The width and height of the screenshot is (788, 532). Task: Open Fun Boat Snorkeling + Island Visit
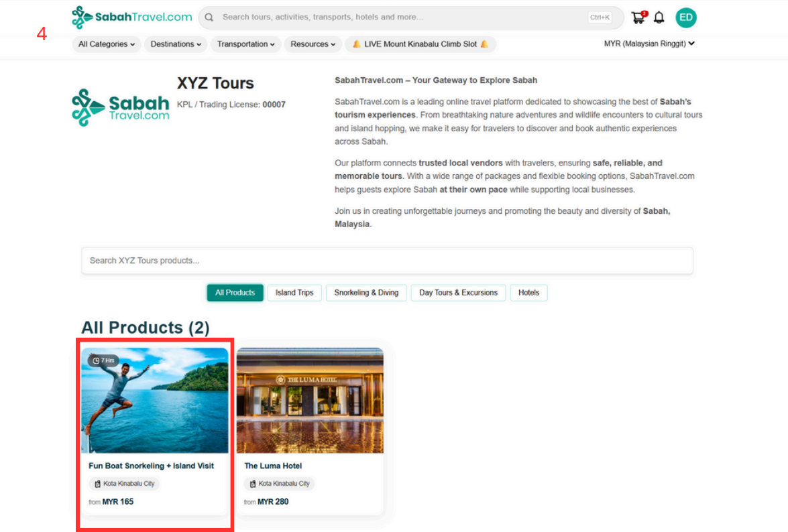[151, 466]
